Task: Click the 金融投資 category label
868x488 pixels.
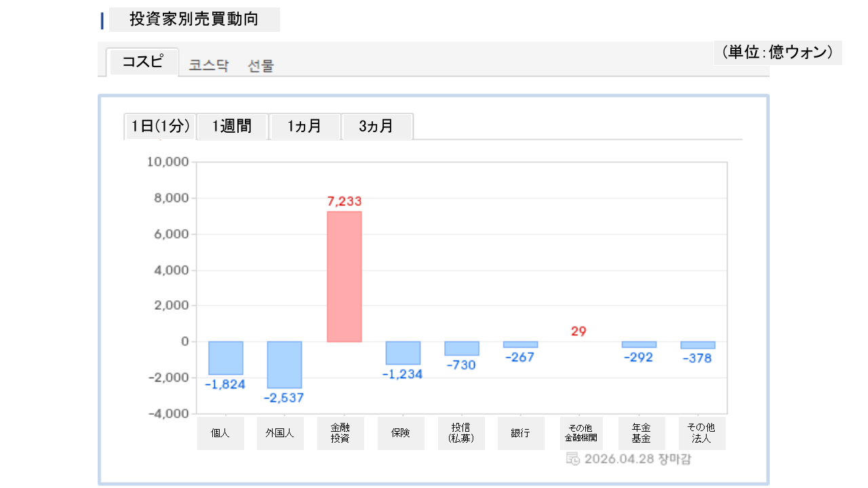Action: 340,433
